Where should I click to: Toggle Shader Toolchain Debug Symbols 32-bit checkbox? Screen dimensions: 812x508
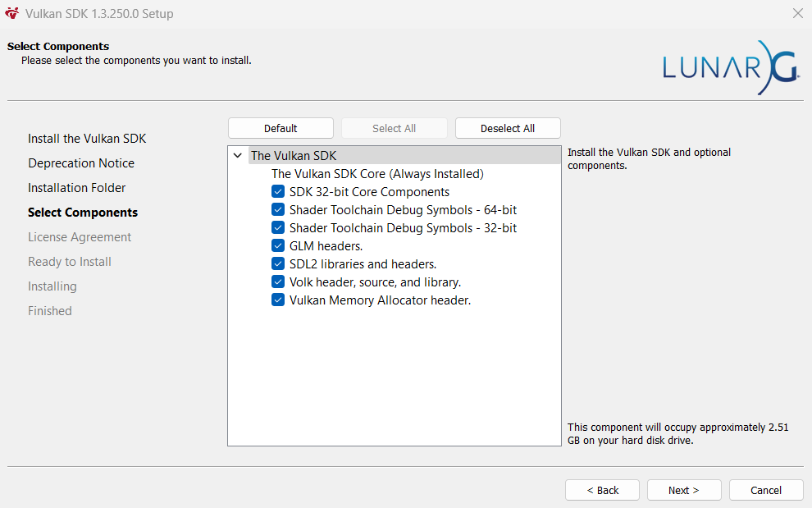pos(278,228)
